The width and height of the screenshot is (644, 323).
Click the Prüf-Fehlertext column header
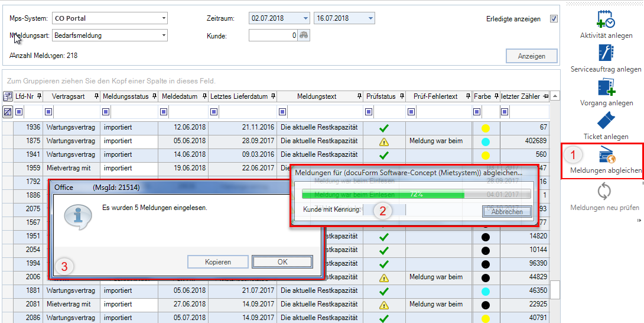(x=436, y=96)
